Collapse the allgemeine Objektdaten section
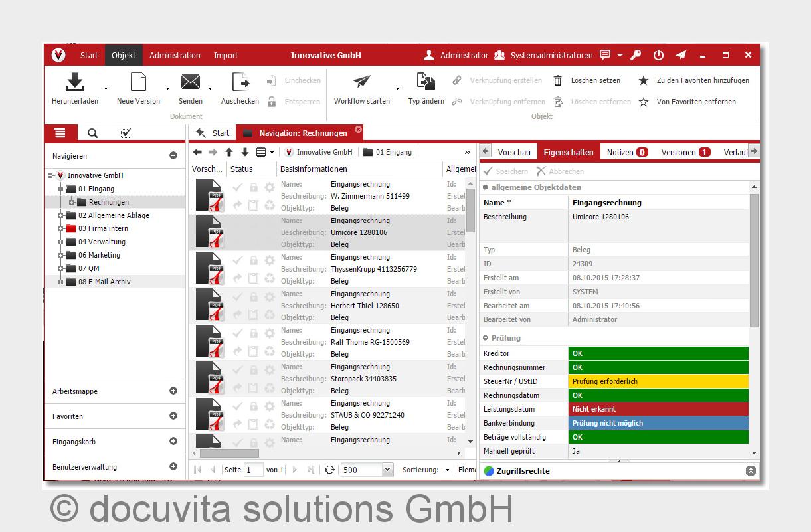This screenshot has width=811, height=532. pos(486,188)
